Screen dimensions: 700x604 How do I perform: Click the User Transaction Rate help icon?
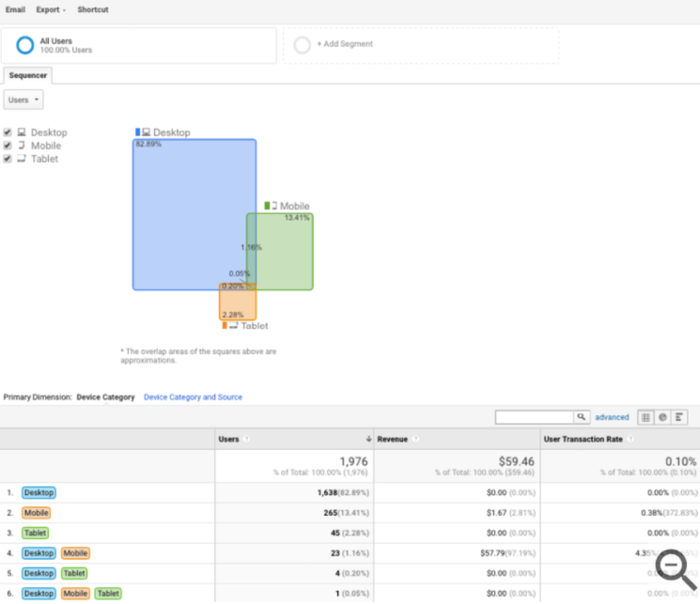coord(630,440)
